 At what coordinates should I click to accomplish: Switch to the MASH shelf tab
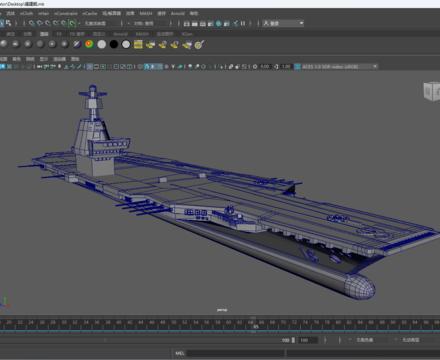pyautogui.click(x=142, y=34)
